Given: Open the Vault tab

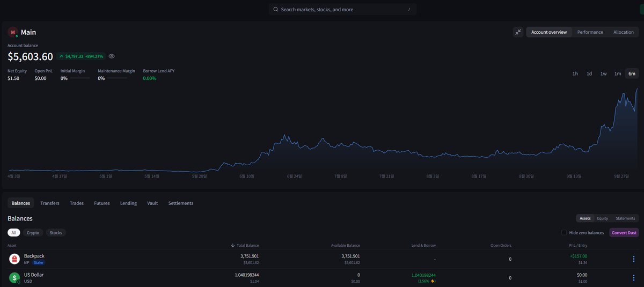Looking at the screenshot, I should pos(152,203).
